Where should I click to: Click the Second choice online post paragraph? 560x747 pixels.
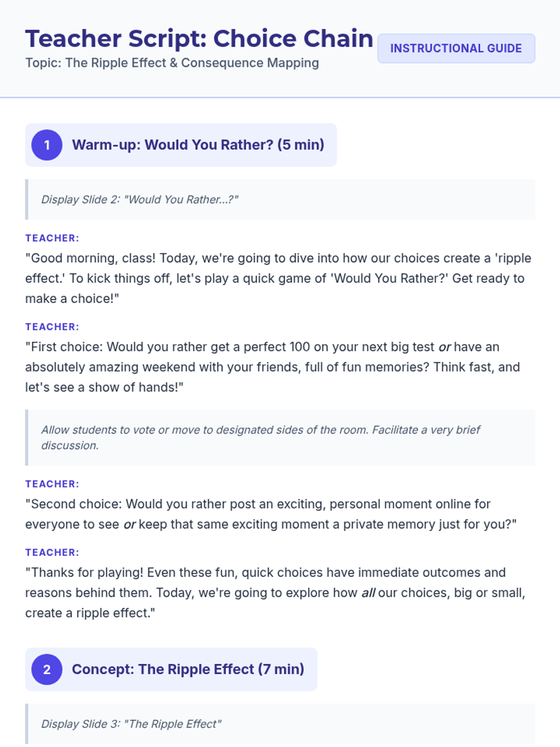click(271, 514)
